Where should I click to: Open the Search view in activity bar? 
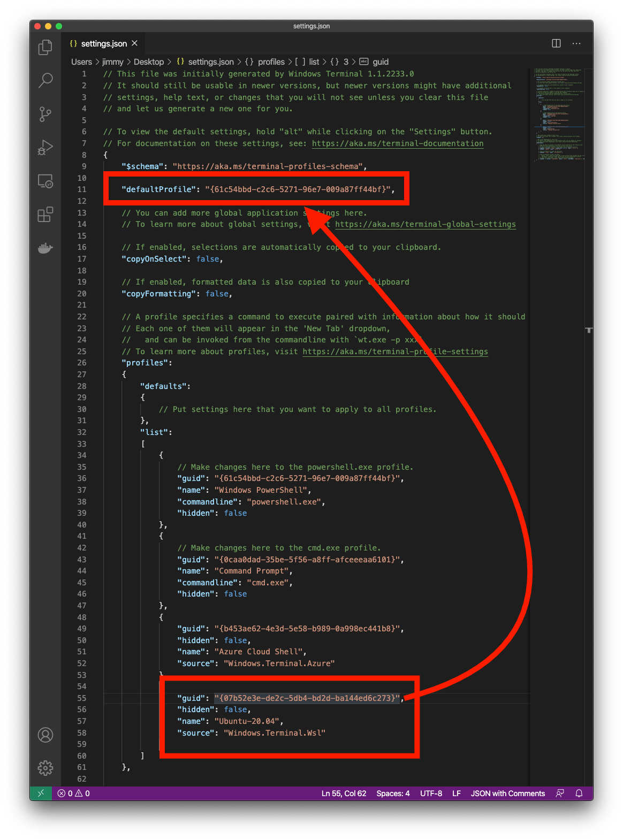click(x=45, y=80)
